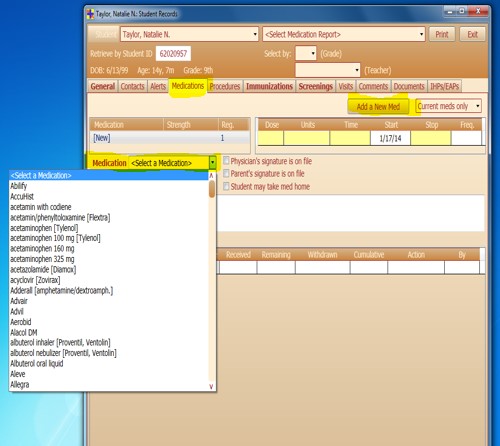500x446 pixels.
Task: Click the medication notes text area
Action: (351, 213)
